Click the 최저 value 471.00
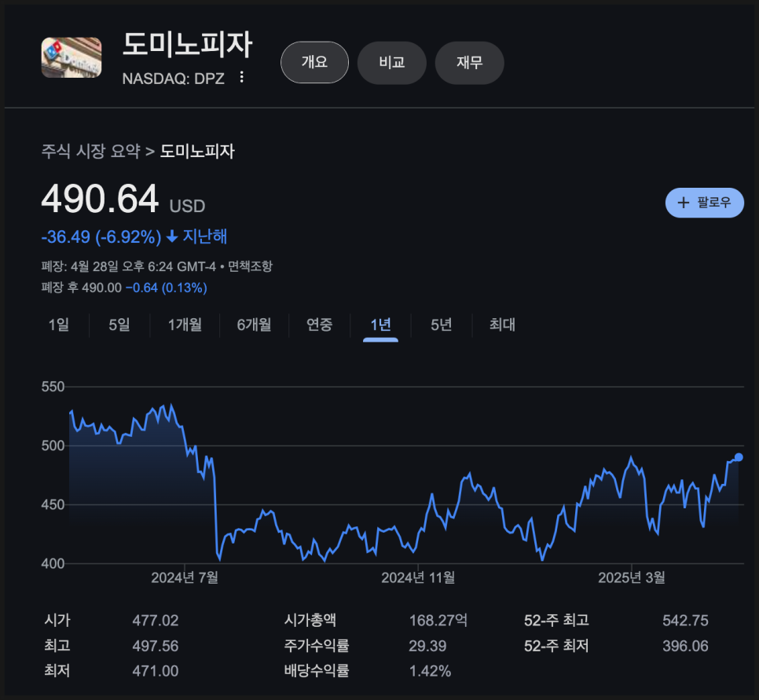Screen dimensions: 759x700 156,671
